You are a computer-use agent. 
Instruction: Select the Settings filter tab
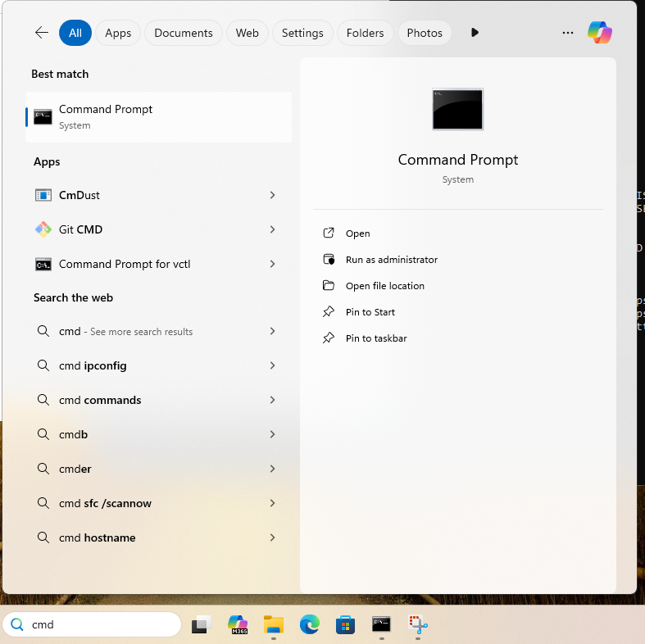[302, 33]
